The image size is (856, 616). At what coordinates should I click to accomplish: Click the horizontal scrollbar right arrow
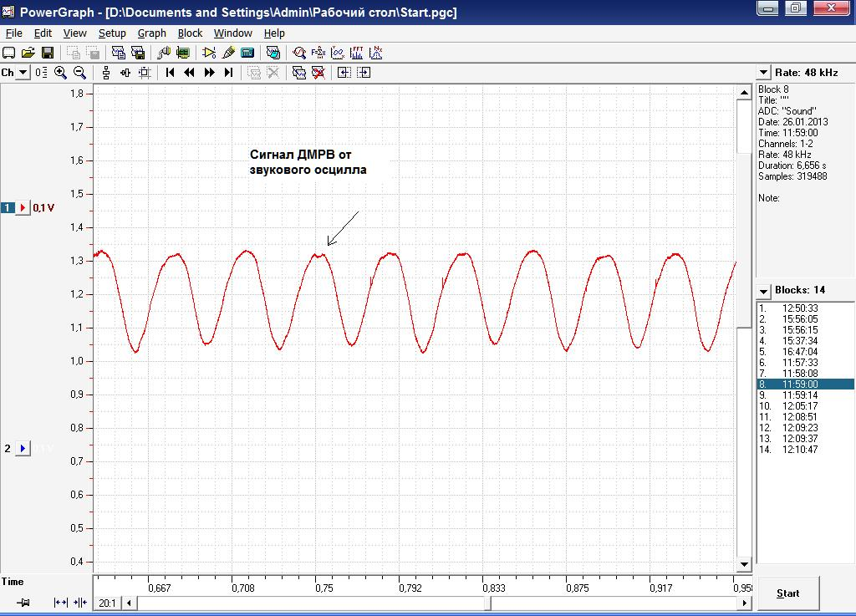pyautogui.click(x=745, y=603)
